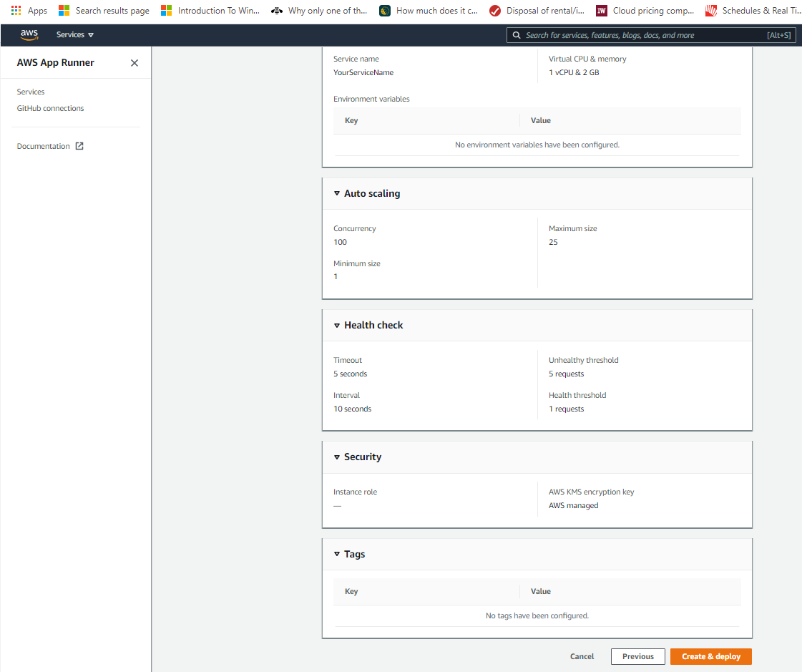Click the No tags have been configured message
Image resolution: width=802 pixels, height=672 pixels.
tap(537, 615)
